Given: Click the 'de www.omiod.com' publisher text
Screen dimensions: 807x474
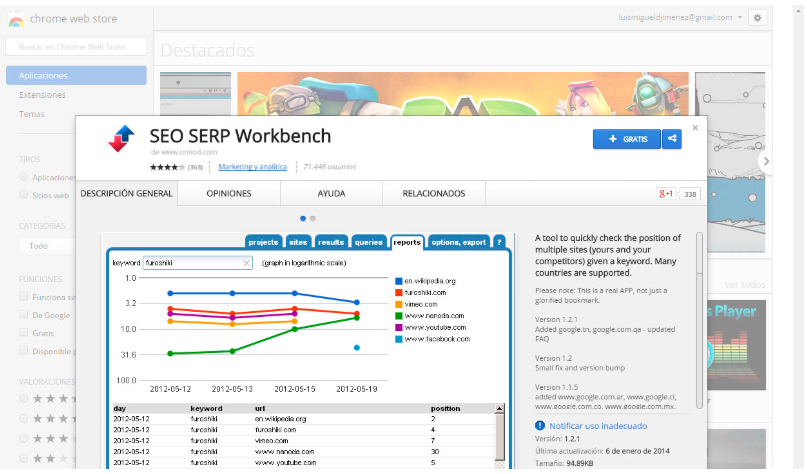Looking at the screenshot, I should pyautogui.click(x=184, y=152).
